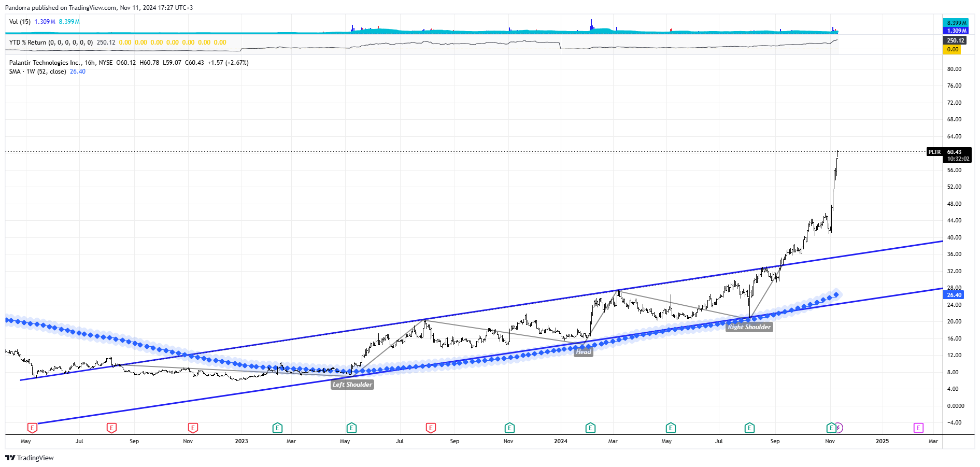The width and height of the screenshot is (980, 467).
Task: Click the teal 8.399M volume axis label
Action: 956,23
